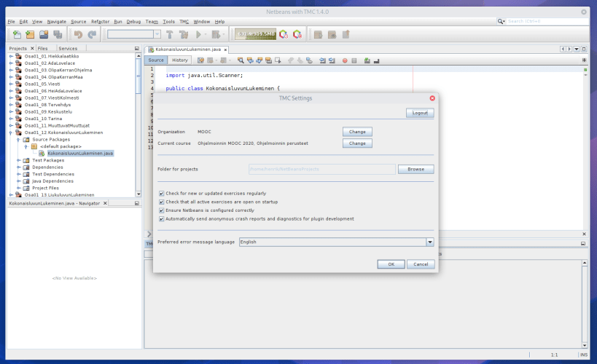Screen dimensions: 597x364
Task: Click the middle TMC toolbar icon
Action: click(332, 35)
